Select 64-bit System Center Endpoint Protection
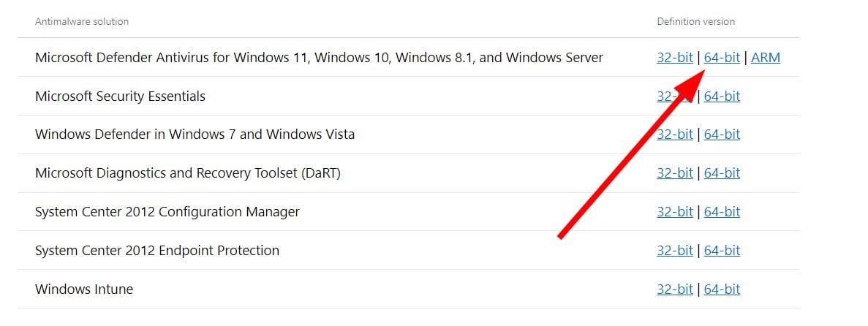Screen dimensions: 868x326 coord(722,251)
